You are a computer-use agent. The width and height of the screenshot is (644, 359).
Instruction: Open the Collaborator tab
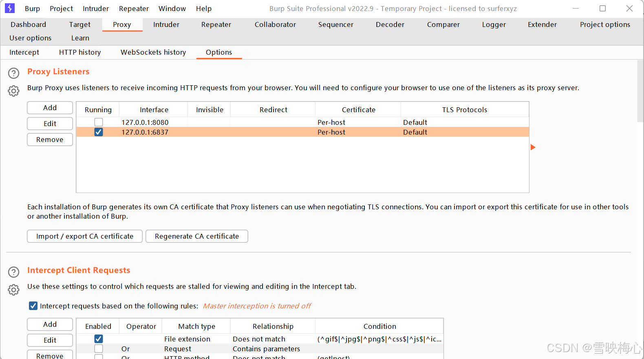click(275, 24)
